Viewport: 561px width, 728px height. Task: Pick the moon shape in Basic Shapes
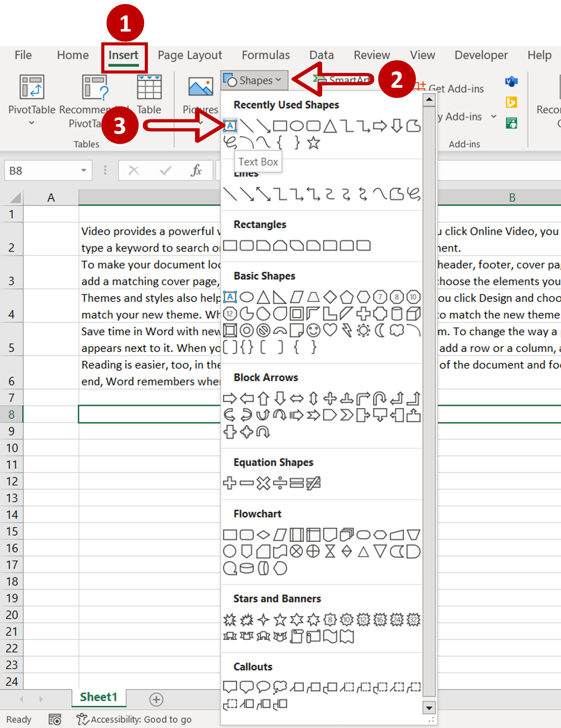point(380,330)
